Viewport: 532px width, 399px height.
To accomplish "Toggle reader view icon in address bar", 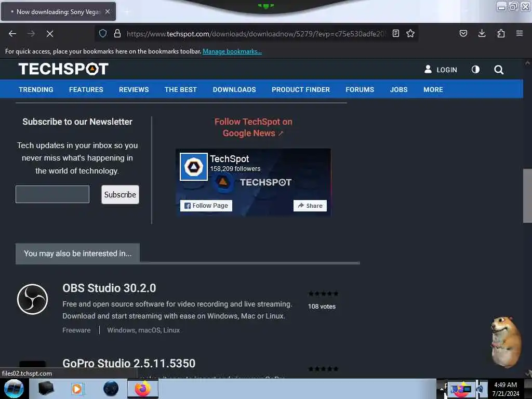I will [x=395, y=33].
